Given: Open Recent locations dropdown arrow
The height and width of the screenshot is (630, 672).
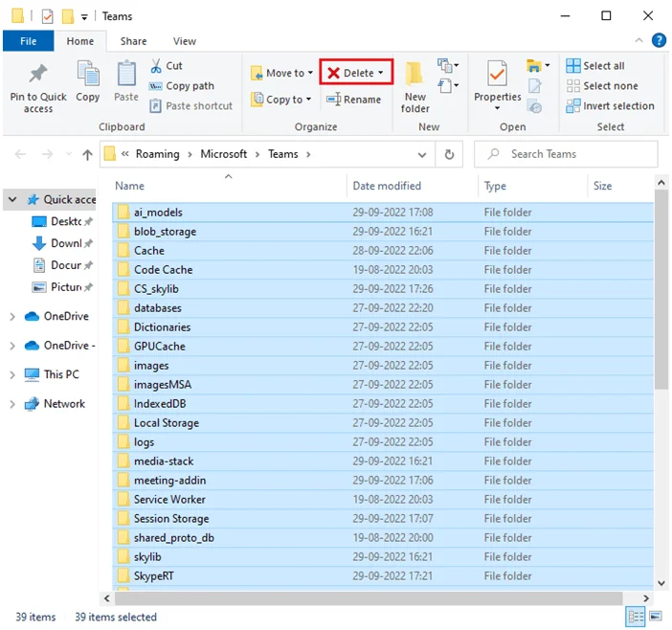Looking at the screenshot, I should 69,154.
